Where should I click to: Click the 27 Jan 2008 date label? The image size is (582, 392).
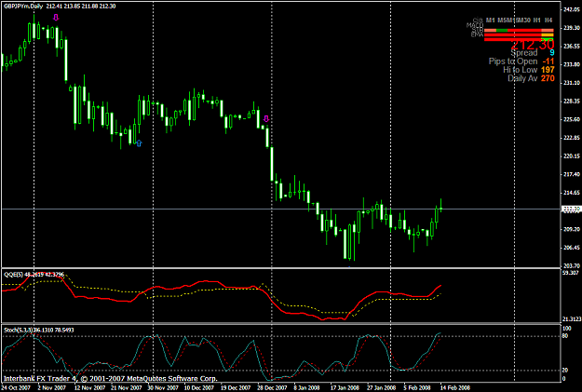point(382,388)
